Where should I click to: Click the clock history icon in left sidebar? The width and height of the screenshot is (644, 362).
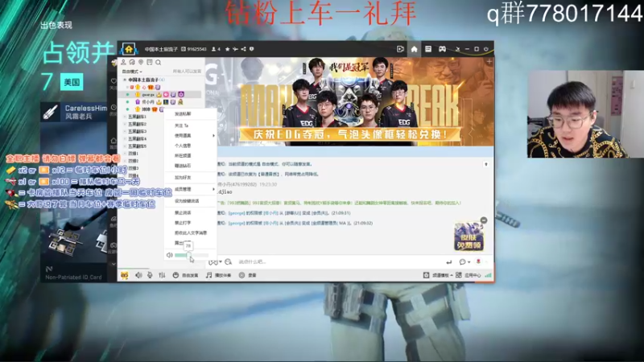tap(114, 108)
